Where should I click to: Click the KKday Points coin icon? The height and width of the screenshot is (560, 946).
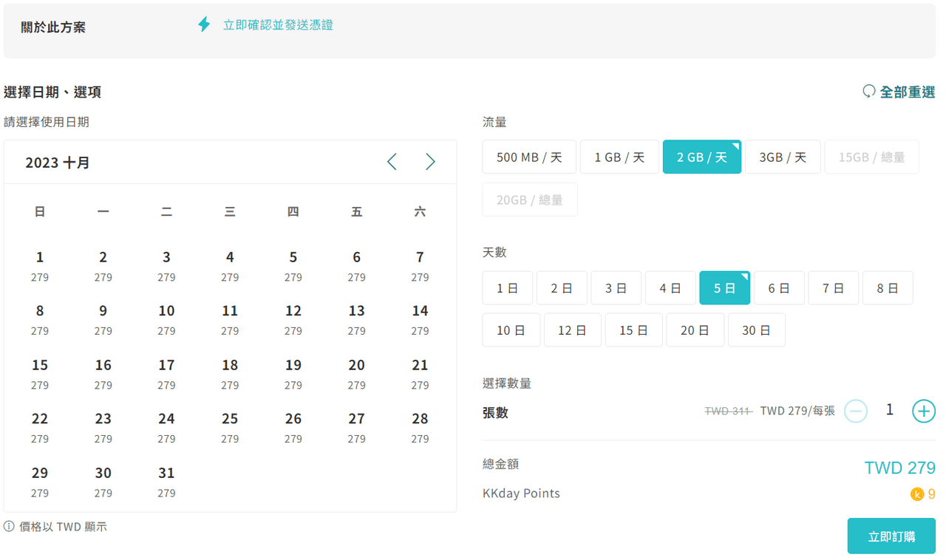point(917,494)
